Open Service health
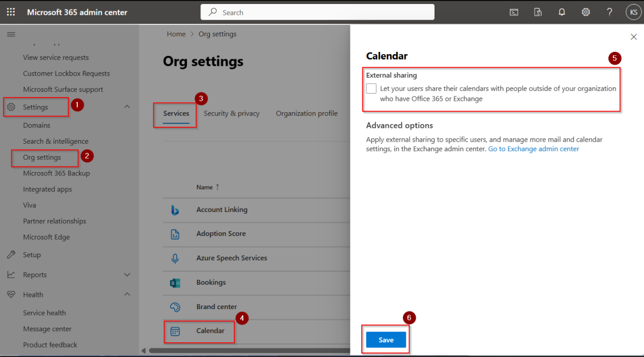Image resolution: width=644 pixels, height=357 pixels. (45, 313)
